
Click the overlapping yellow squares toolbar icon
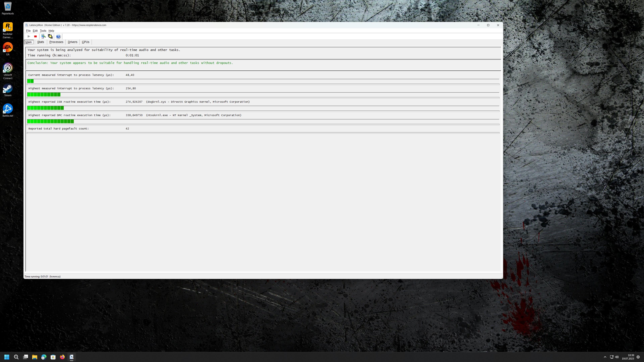click(x=50, y=37)
